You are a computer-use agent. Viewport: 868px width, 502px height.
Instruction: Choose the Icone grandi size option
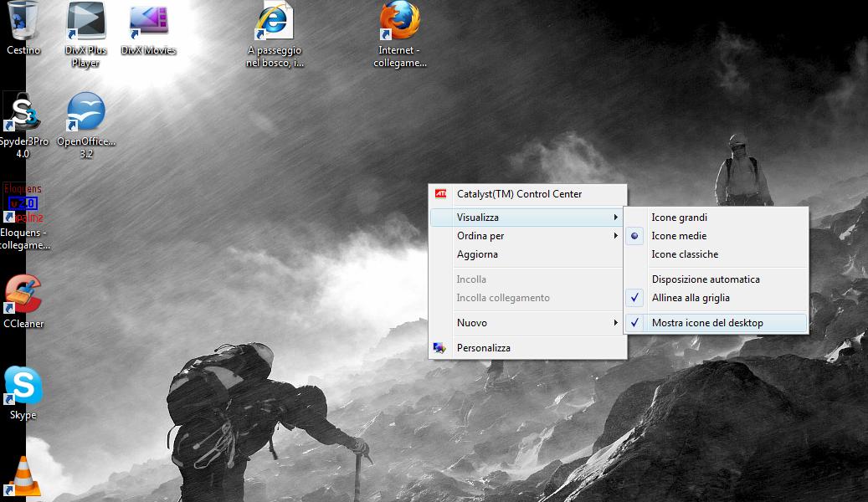pos(679,218)
